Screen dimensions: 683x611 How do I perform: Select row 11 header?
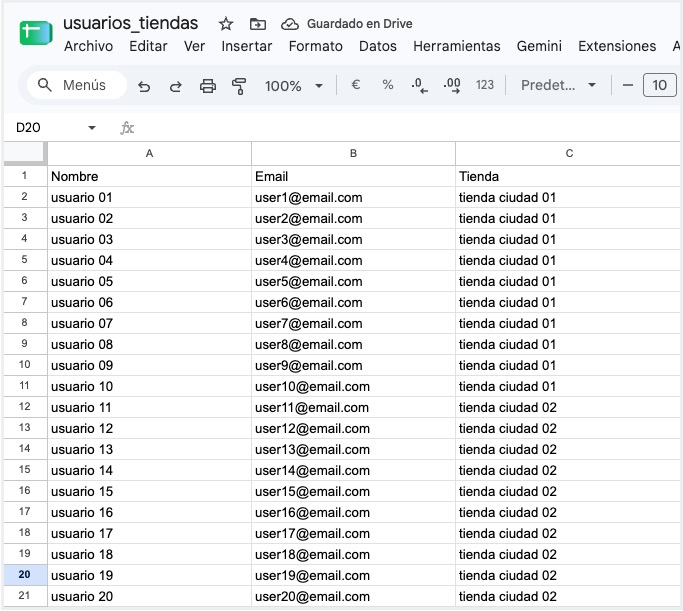click(24, 386)
